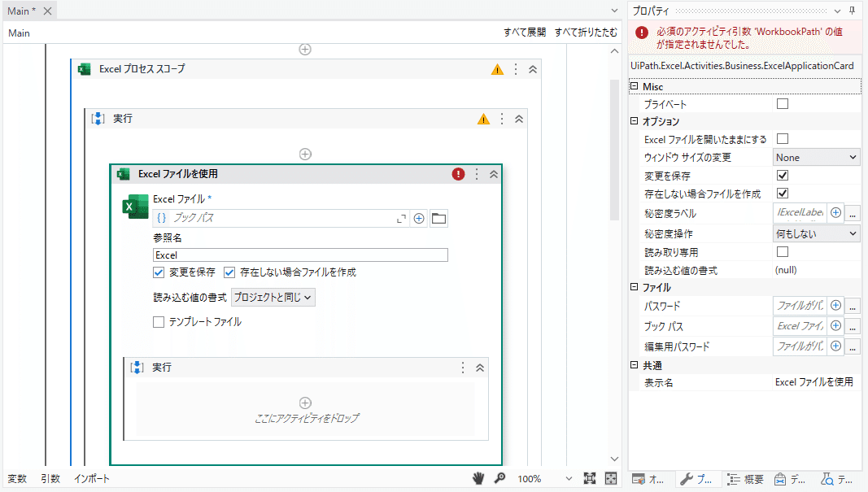The height and width of the screenshot is (492, 868).
Task: Open the 変数 panel
Action: point(17,479)
